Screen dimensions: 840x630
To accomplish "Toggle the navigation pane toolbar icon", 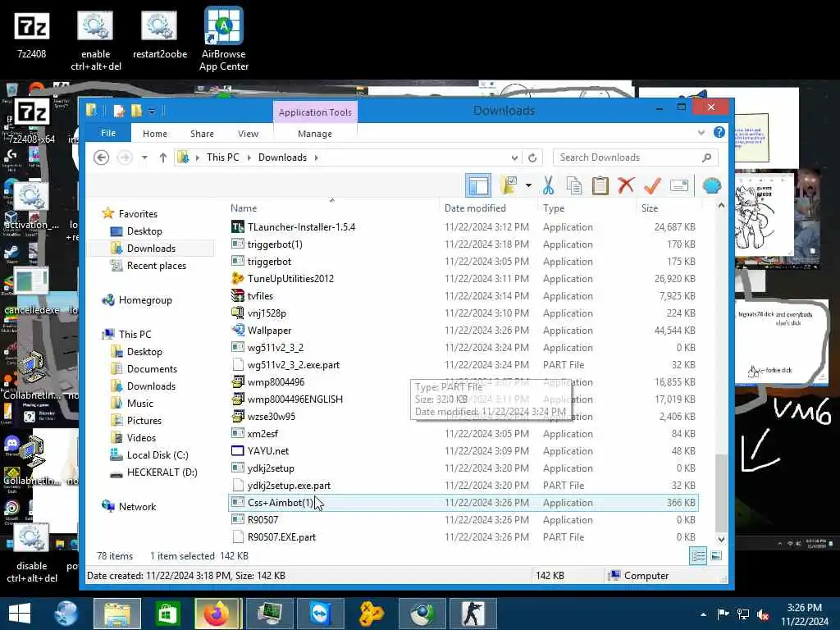I will [x=478, y=185].
